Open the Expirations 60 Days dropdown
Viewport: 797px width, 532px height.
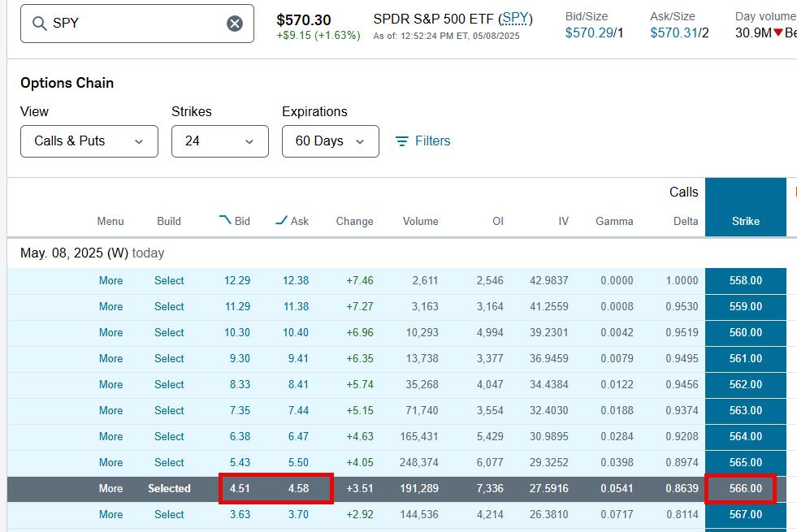point(330,141)
